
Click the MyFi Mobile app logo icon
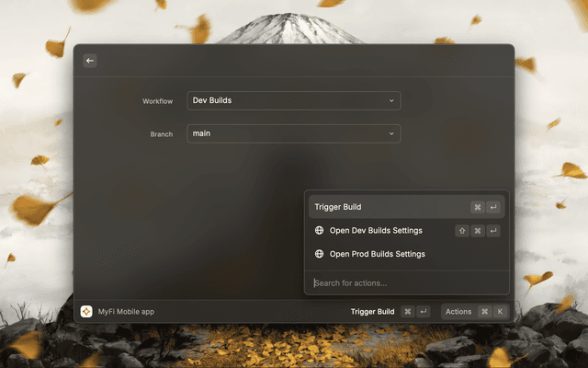pyautogui.click(x=86, y=311)
